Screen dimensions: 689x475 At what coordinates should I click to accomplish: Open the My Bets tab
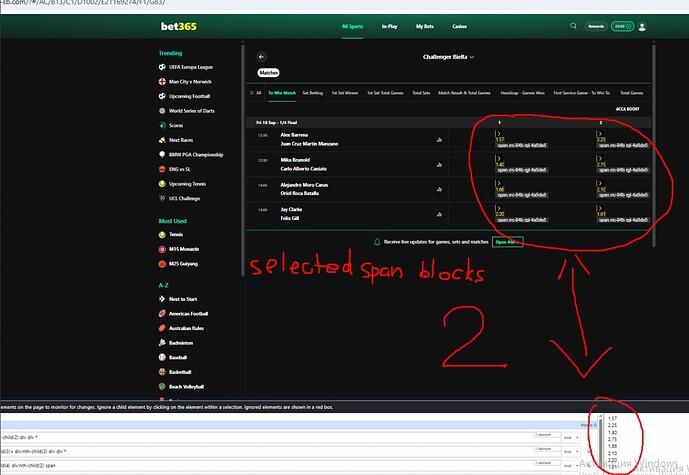(x=424, y=26)
